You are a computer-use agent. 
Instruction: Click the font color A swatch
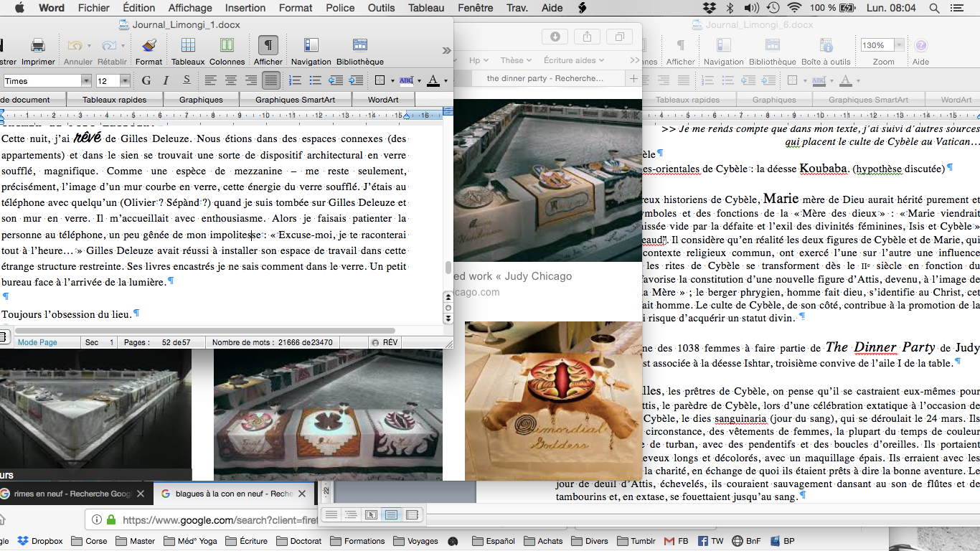[x=433, y=81]
